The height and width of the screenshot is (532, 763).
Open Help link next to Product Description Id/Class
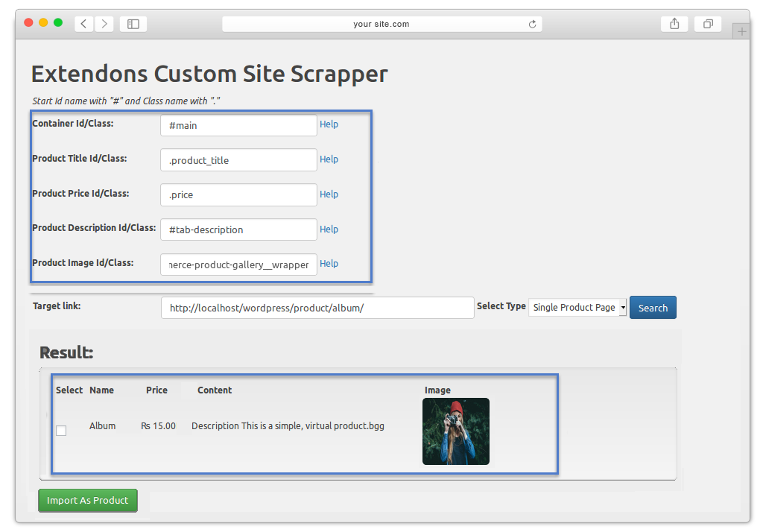pyautogui.click(x=329, y=229)
